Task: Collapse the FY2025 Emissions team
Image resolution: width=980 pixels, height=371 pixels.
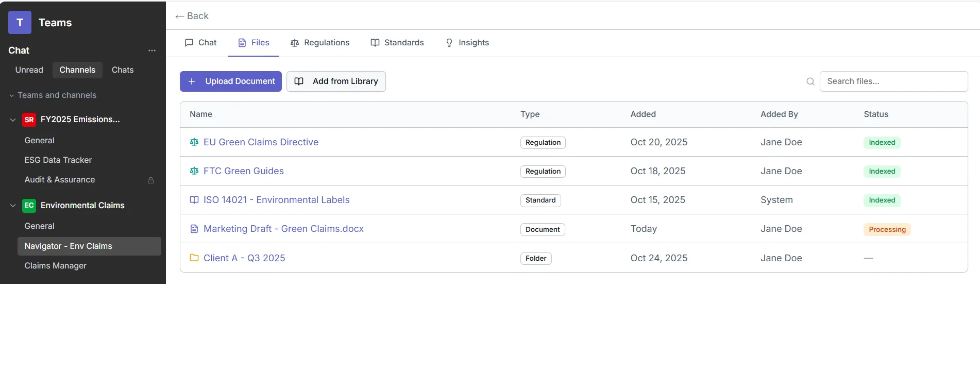Action: (13, 120)
